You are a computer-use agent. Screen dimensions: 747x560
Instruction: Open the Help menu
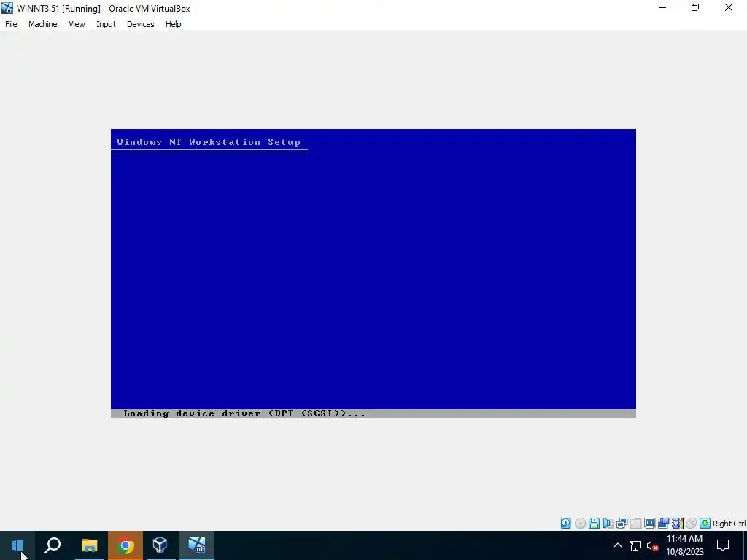(174, 24)
